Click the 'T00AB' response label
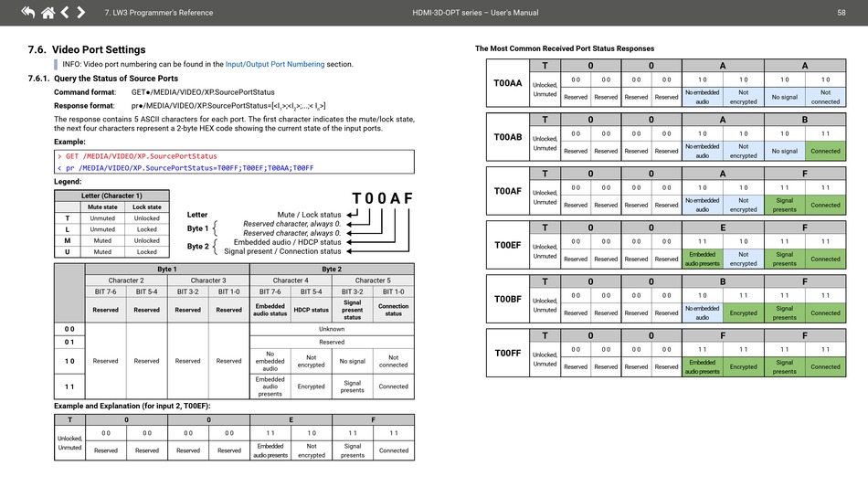Viewport: 868px width, 487px height. (508, 137)
